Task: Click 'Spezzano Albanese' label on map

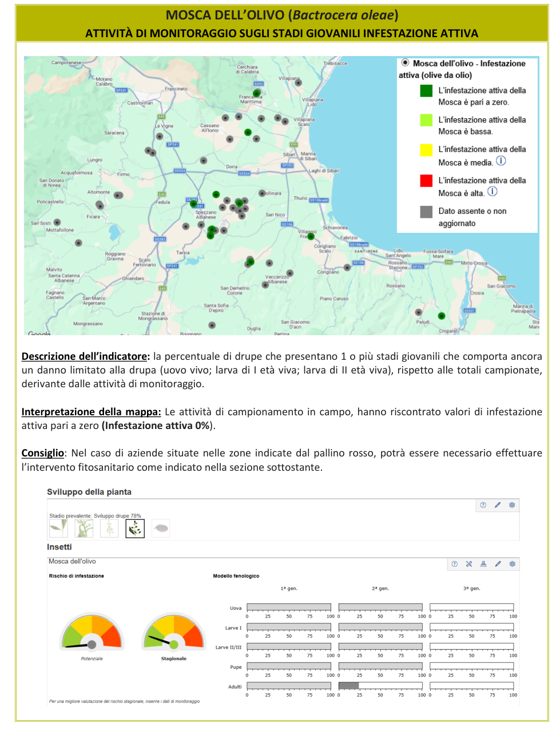Action: pyautogui.click(x=206, y=214)
